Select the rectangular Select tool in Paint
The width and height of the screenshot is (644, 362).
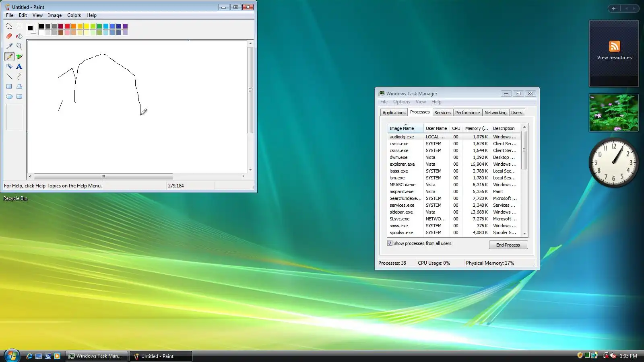19,26
